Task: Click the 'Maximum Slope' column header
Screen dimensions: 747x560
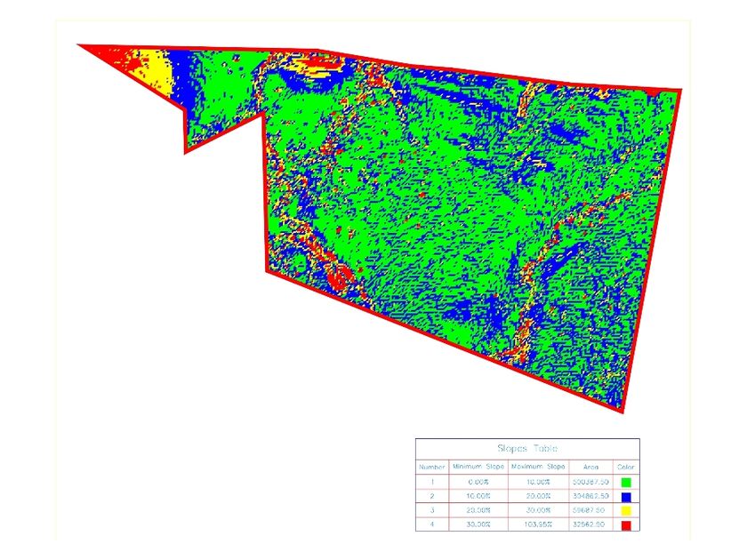Action: (538, 467)
